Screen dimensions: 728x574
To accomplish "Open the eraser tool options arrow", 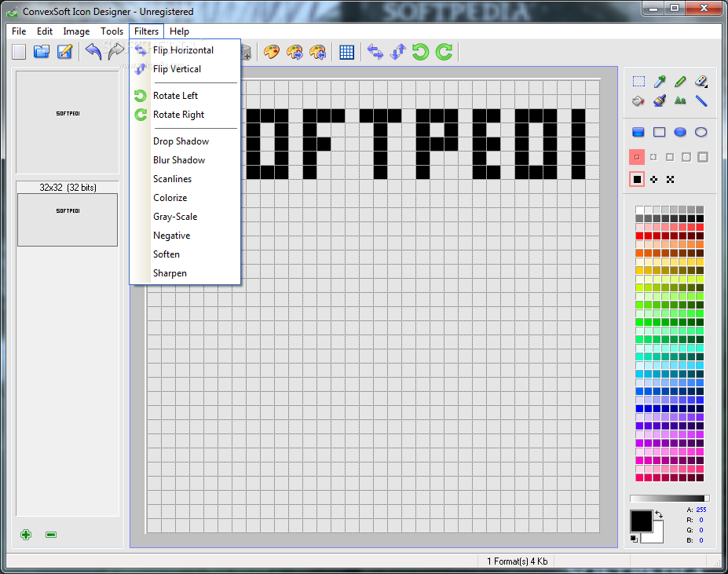I will [706, 86].
